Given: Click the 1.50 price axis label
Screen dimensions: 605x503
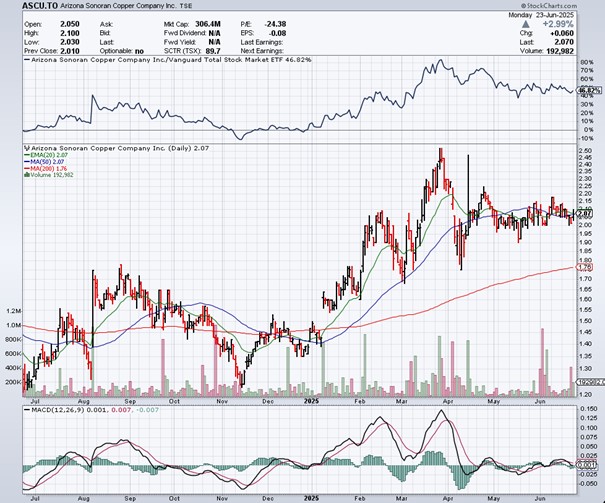Looking at the screenshot, I should (585, 321).
